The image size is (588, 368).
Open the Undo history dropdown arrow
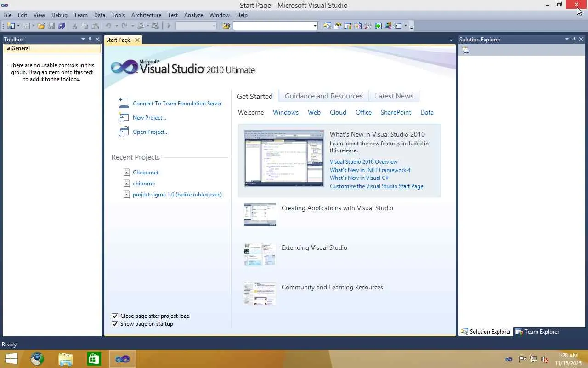click(x=116, y=26)
